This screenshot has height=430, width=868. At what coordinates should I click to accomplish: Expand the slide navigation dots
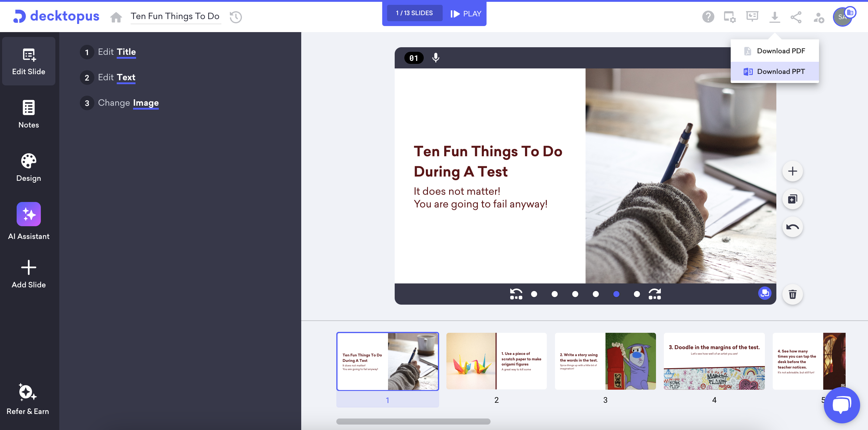click(x=655, y=294)
